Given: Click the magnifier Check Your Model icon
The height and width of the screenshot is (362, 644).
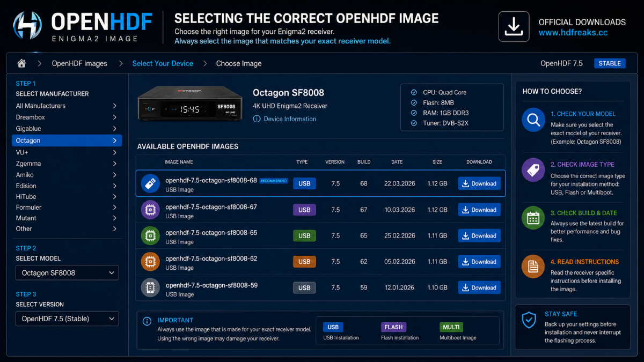Looking at the screenshot, I should (533, 120).
